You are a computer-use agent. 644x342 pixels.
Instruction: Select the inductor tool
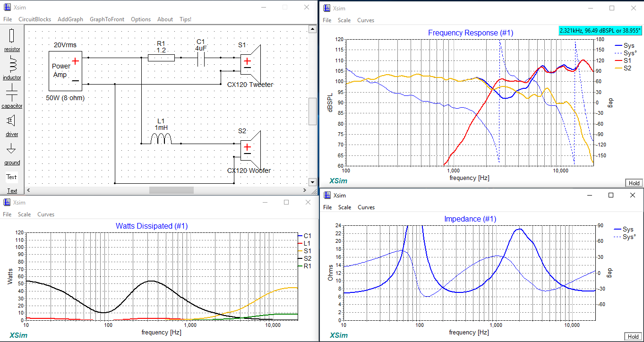tap(11, 68)
